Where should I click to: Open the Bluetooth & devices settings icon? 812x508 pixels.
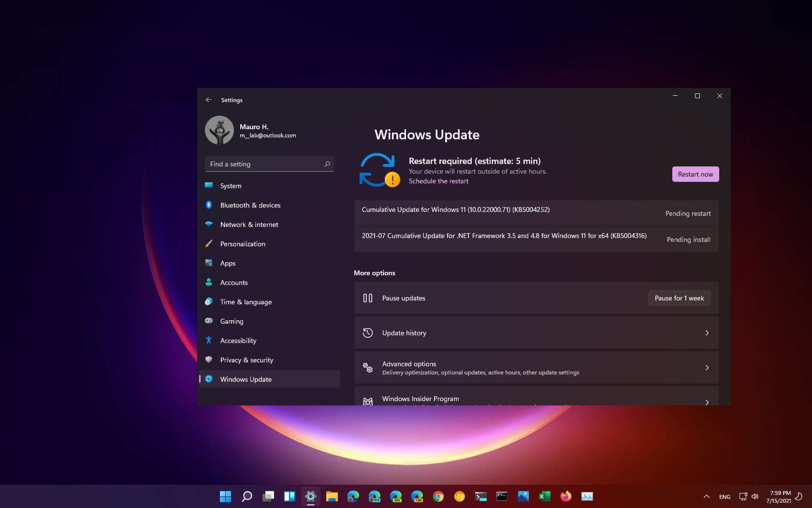click(x=209, y=205)
